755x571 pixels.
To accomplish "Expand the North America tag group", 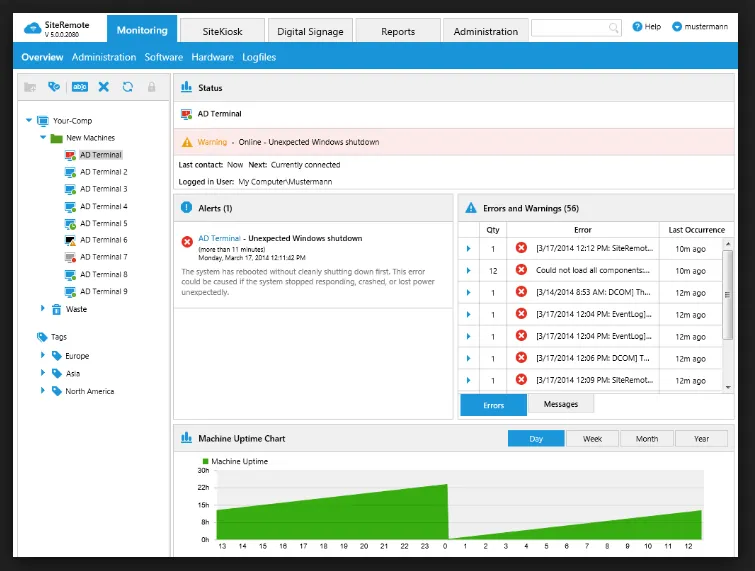I will click(42, 390).
